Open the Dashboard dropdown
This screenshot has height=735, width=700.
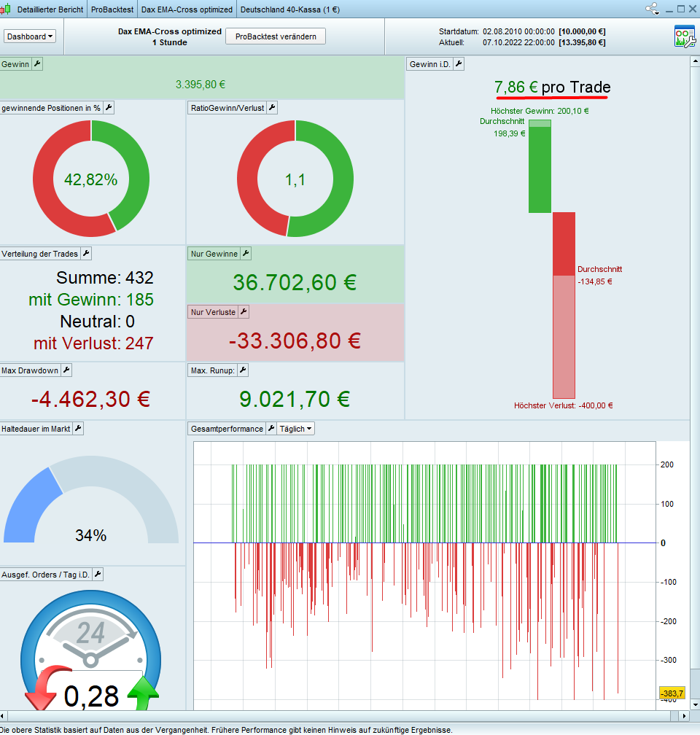coord(30,36)
